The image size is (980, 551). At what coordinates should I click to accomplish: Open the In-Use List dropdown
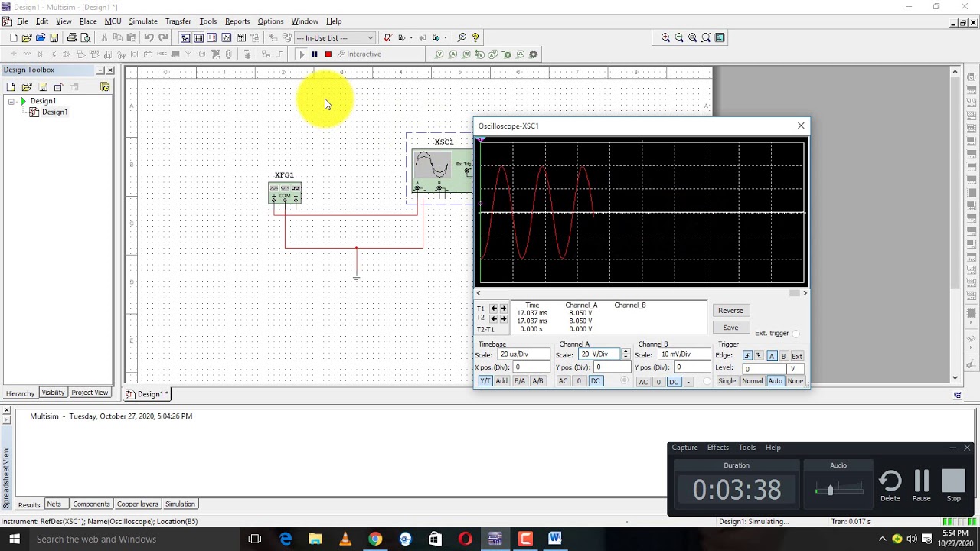click(x=335, y=37)
